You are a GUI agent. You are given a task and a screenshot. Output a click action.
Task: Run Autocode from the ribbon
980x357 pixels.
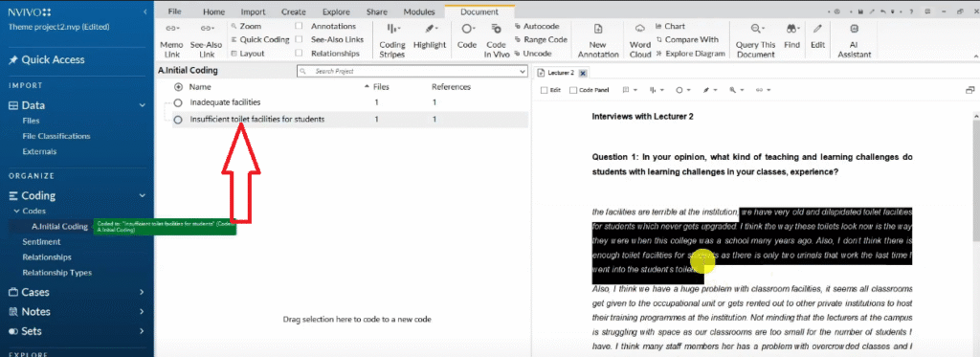537,26
